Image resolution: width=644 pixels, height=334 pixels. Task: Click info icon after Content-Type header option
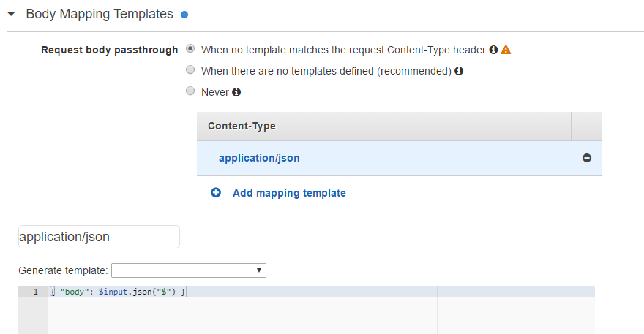click(493, 50)
